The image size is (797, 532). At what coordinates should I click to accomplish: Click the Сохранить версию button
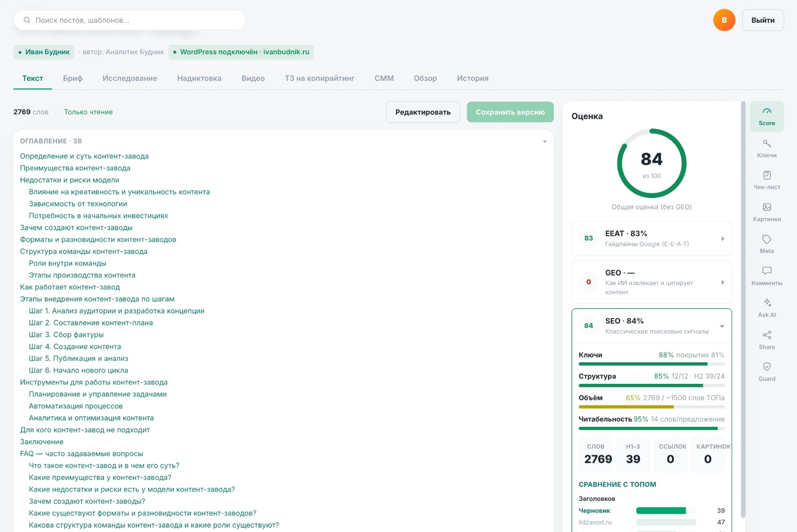click(510, 112)
